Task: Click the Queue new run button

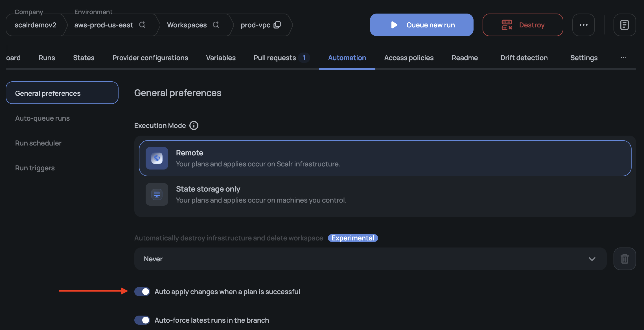Action: (x=422, y=25)
